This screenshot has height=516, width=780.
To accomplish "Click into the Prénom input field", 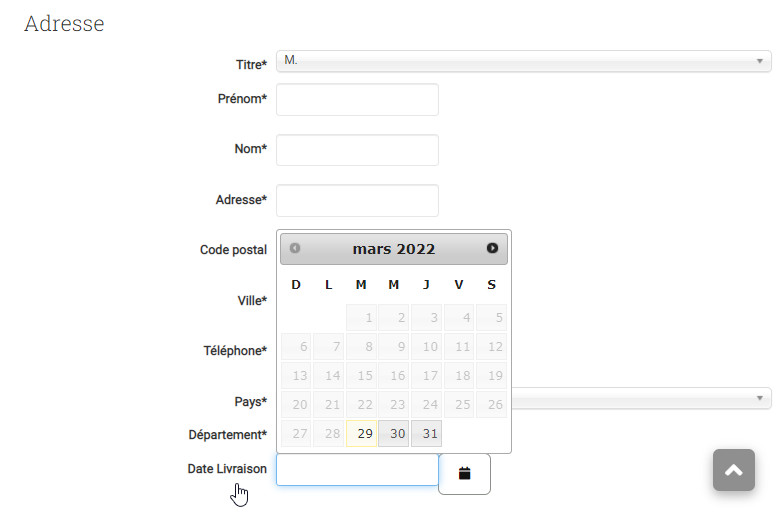I will (357, 100).
